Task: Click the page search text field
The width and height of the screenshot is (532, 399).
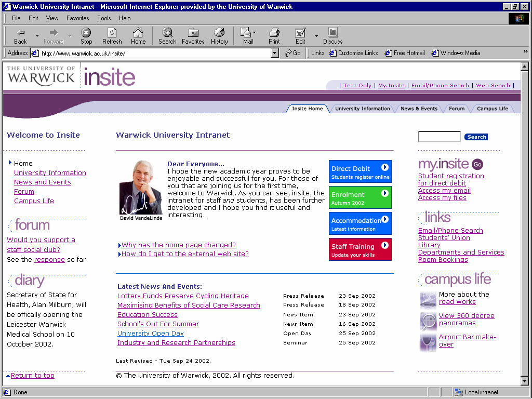Action: click(439, 137)
